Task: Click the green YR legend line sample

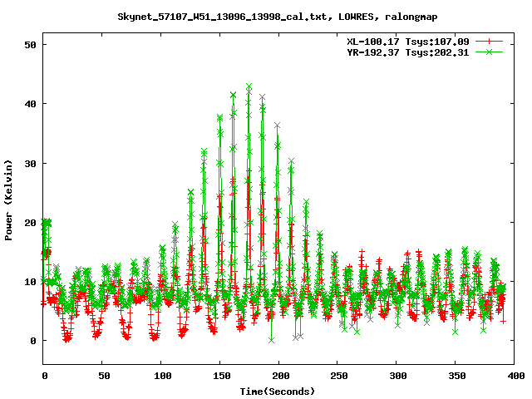Action: click(489, 52)
